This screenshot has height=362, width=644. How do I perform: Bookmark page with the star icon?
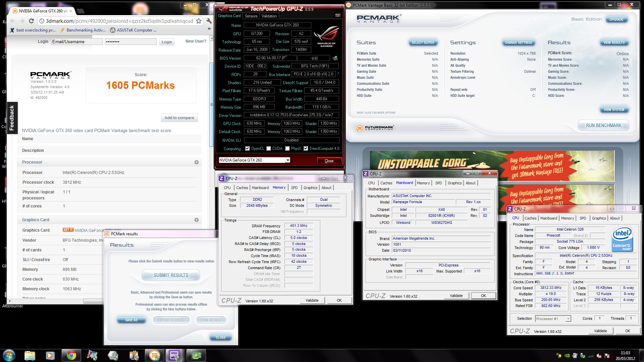pyautogui.click(x=199, y=21)
